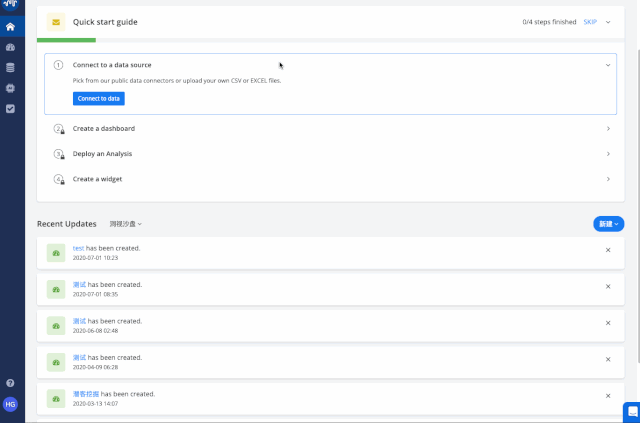Screen dimensions: 640x423
Task: Open the Home page from sidebar
Action: pyautogui.click(x=10, y=27)
